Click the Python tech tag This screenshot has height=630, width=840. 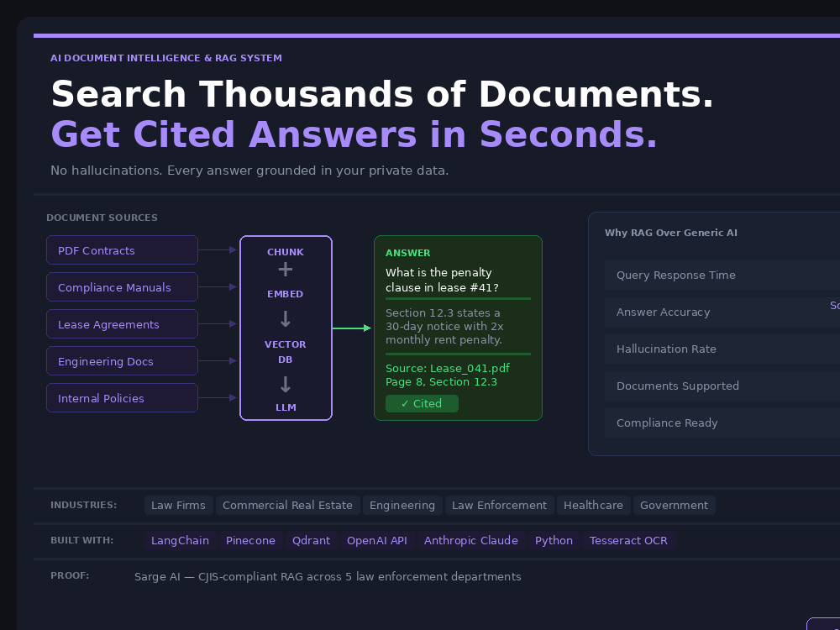click(554, 540)
